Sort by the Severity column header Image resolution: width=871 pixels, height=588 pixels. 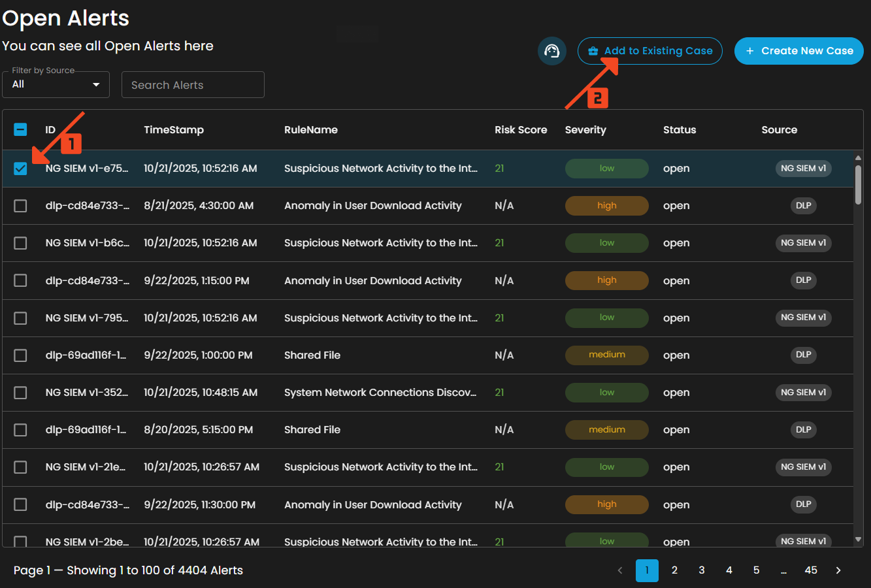(x=585, y=129)
